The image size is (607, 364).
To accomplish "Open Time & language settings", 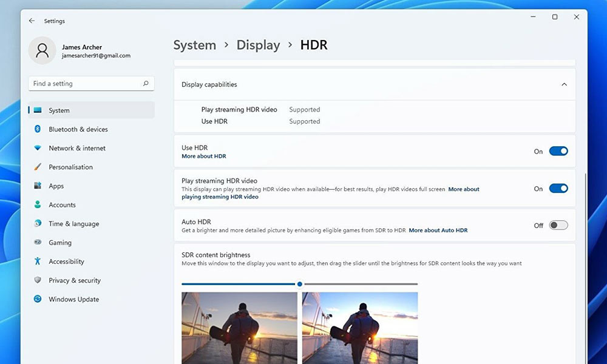I will pos(92,224).
